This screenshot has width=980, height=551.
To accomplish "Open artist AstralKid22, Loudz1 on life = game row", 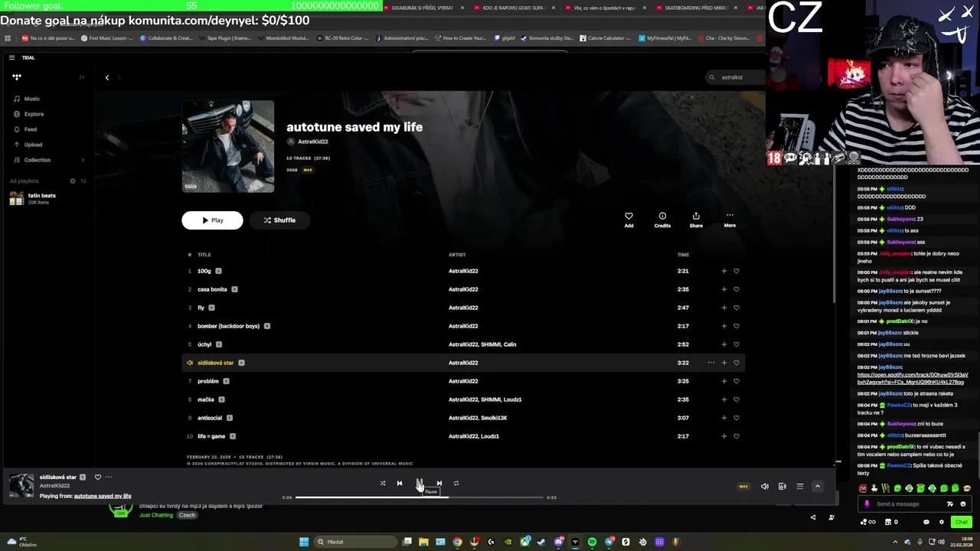I will pyautogui.click(x=473, y=436).
